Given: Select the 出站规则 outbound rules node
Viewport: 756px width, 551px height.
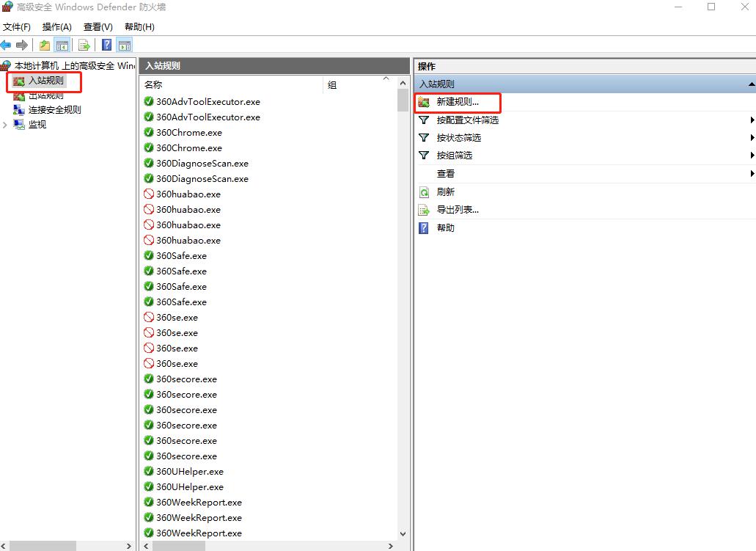Looking at the screenshot, I should tap(45, 95).
